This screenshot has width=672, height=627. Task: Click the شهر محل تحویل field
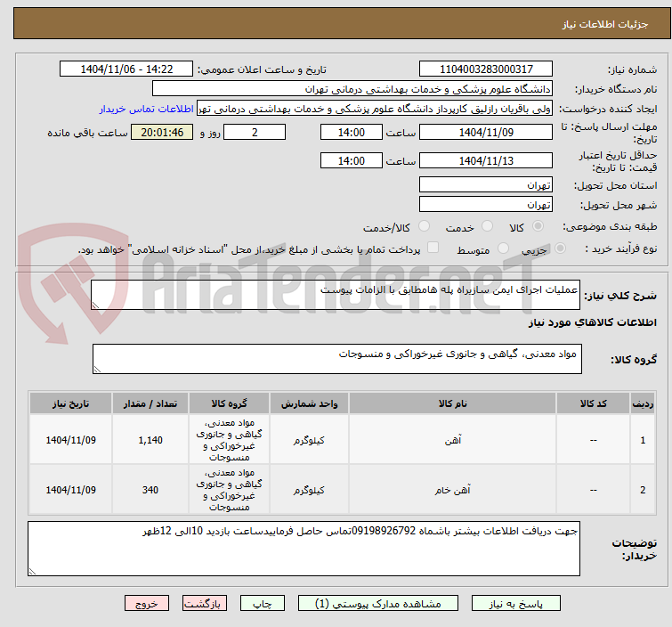pos(486,205)
